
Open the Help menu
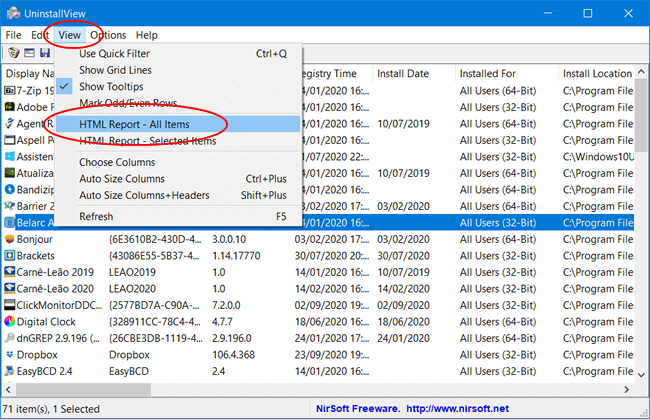pos(146,35)
